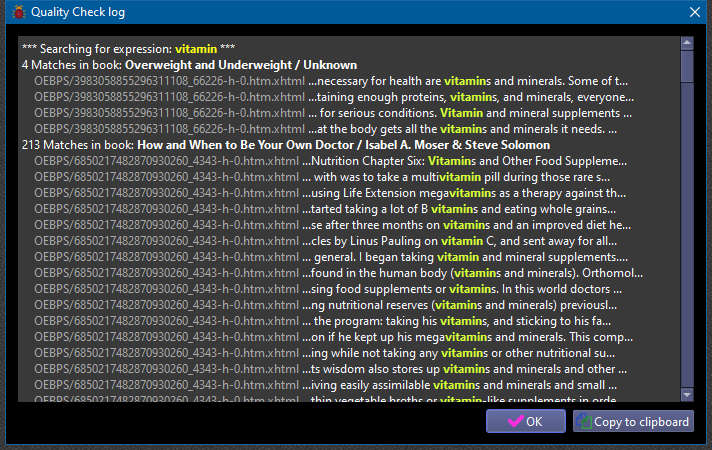Click Copy to clipboard button
The image size is (712, 450).
click(633, 421)
